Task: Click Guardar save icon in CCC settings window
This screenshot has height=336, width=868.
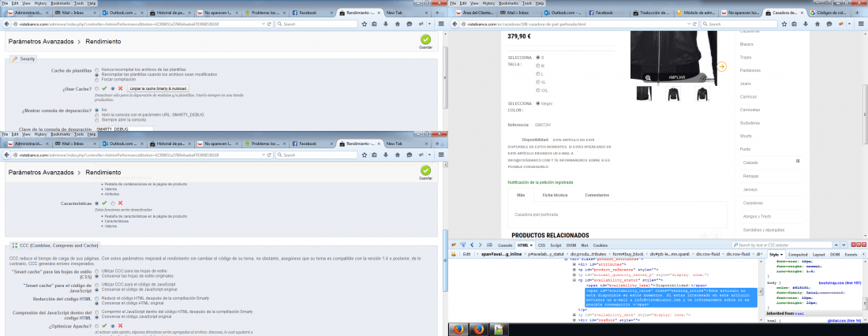Action: [425, 170]
